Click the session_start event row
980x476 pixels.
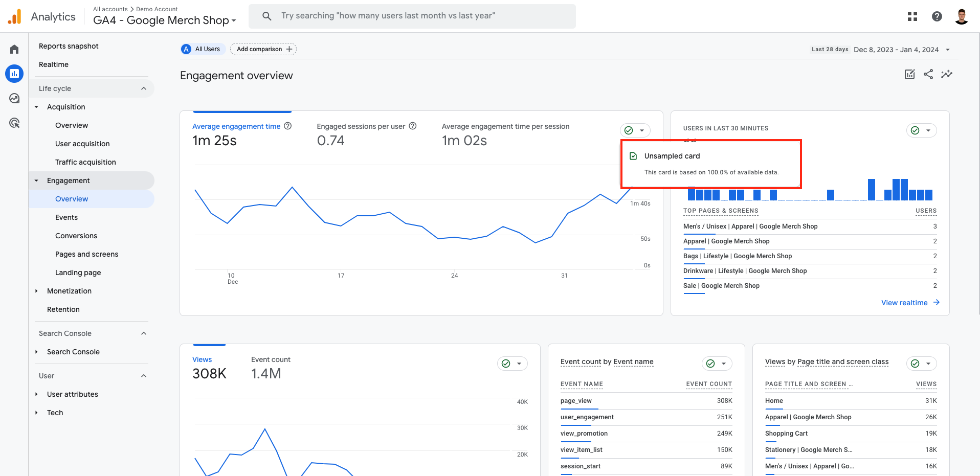[647, 466]
